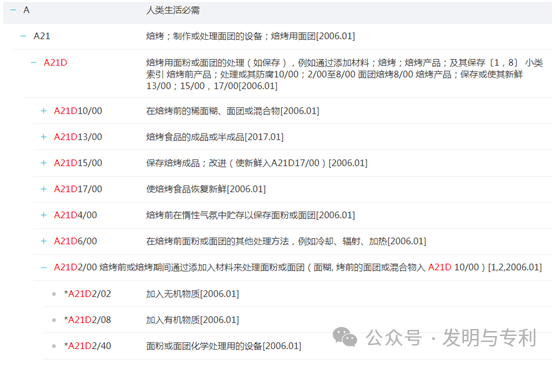
Task: Open code A21D4/00
Action: [x=75, y=215]
